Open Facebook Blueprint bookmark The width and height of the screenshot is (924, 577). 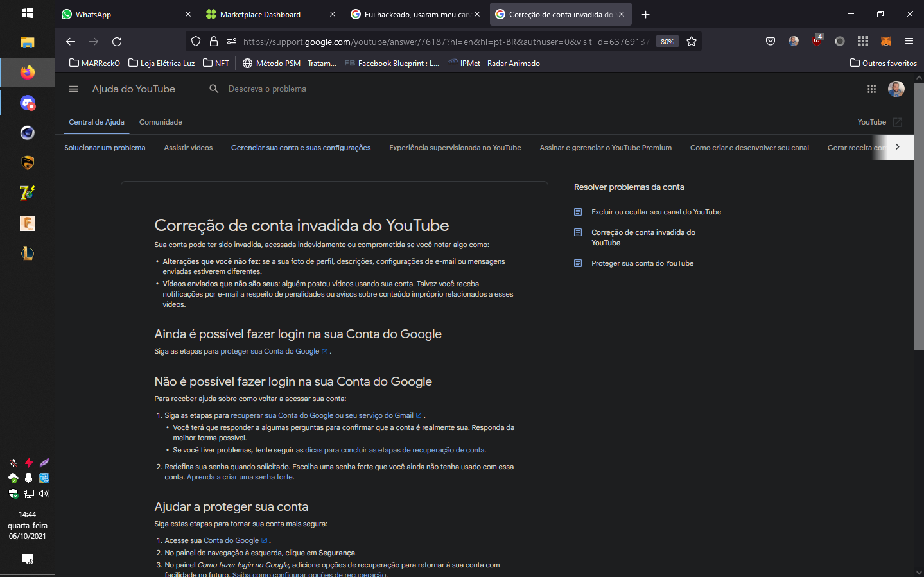coord(392,64)
